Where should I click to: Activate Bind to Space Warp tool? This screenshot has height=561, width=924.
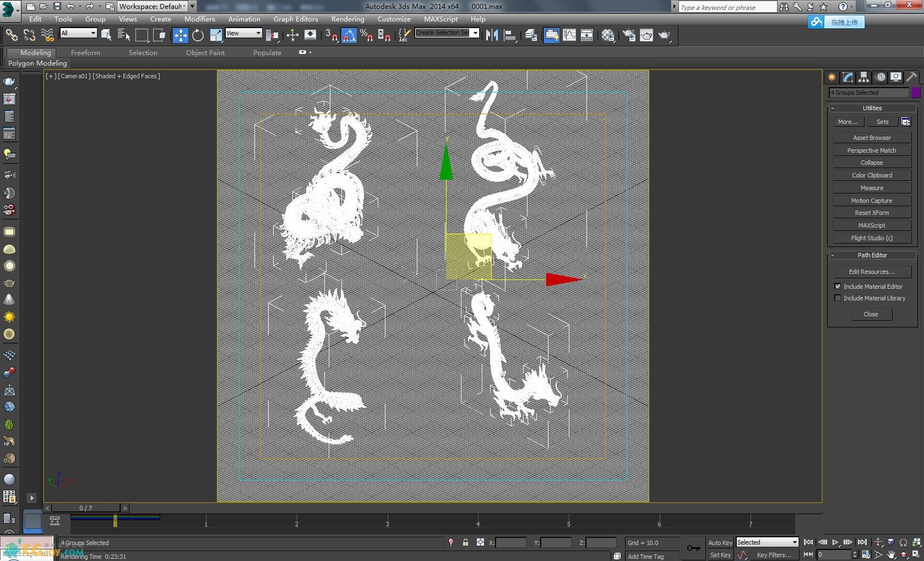[47, 35]
